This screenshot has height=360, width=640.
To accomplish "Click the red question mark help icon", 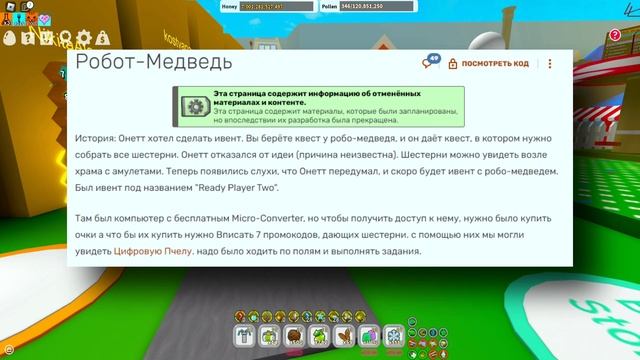I will pos(615,35).
